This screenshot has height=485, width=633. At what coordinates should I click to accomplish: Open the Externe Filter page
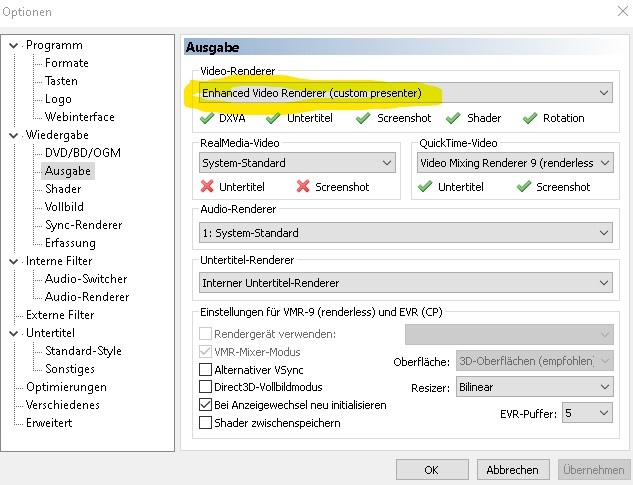pos(60,315)
